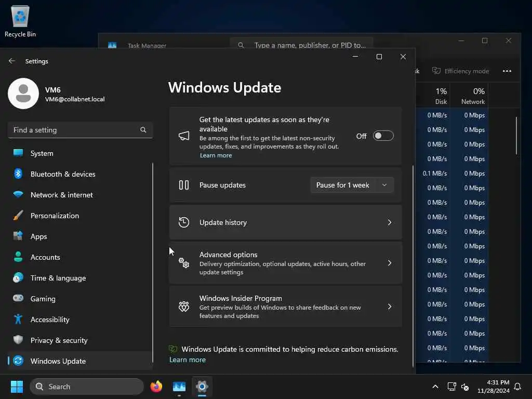Viewport: 532px width, 399px height.
Task: Click the Settings gear icon in taskbar
Action: point(202,387)
